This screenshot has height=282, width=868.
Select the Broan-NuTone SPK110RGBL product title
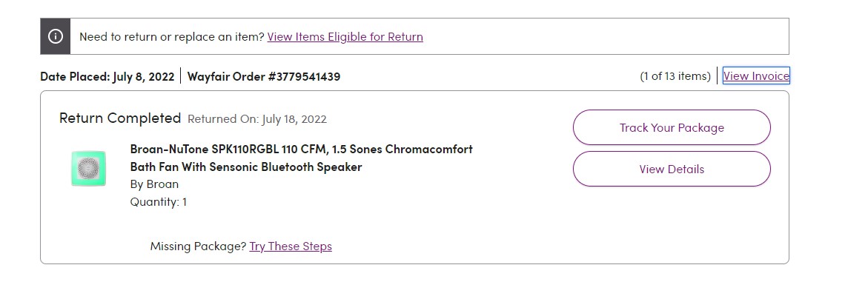point(301,158)
